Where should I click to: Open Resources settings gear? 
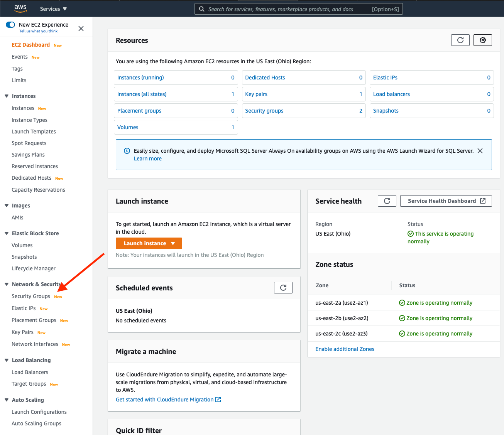483,40
